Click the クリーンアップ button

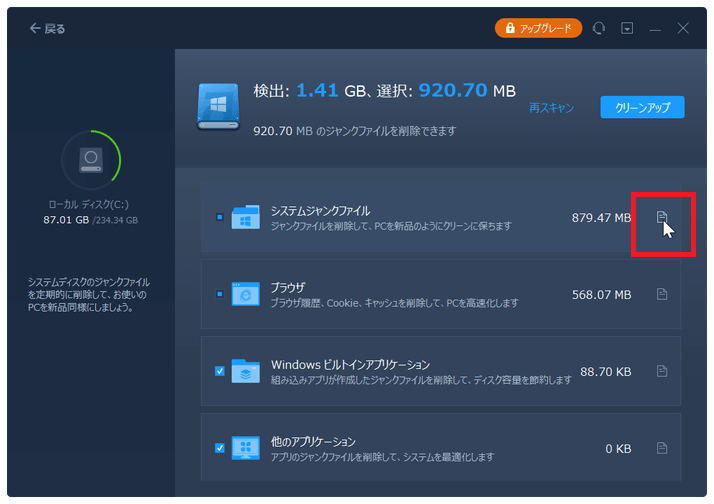tap(642, 107)
